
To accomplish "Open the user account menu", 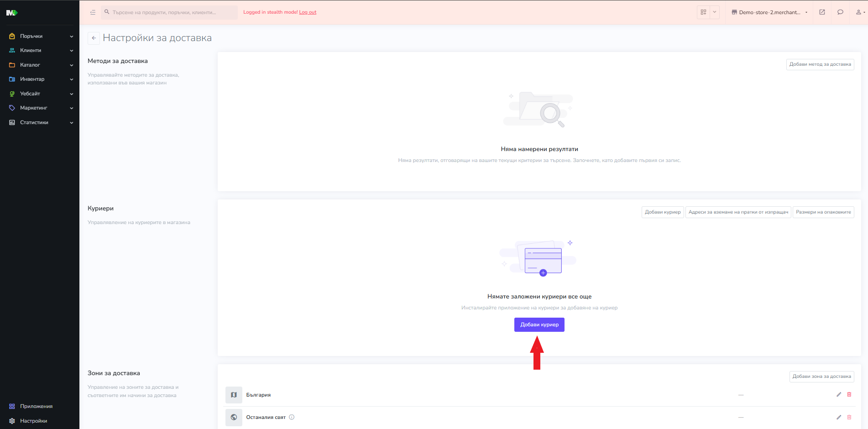I will (859, 12).
